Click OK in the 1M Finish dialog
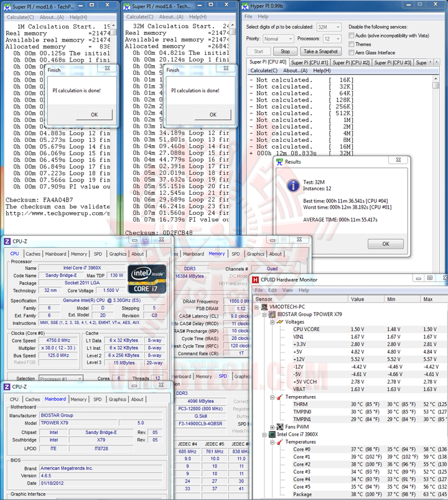The image size is (448, 500). [x=95, y=115]
